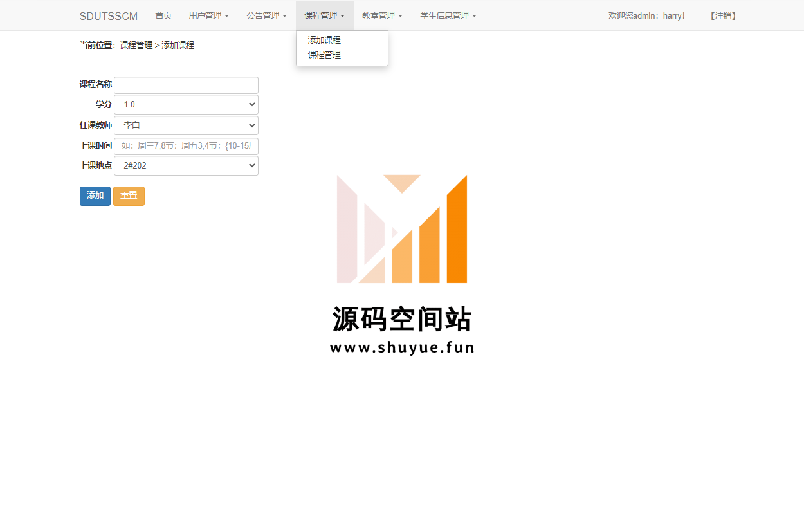The width and height of the screenshot is (804, 532).
Task: Click the 任课教师 form label
Action: 96,125
